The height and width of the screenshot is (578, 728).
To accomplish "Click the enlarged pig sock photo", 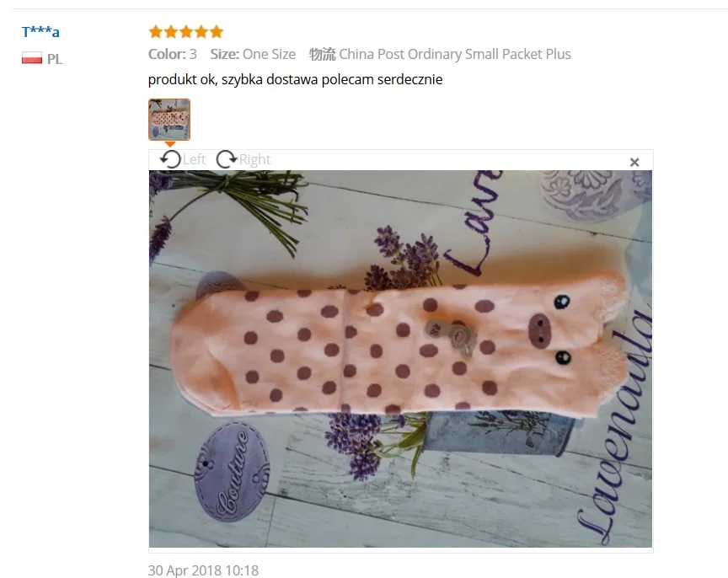I will tap(400, 358).
